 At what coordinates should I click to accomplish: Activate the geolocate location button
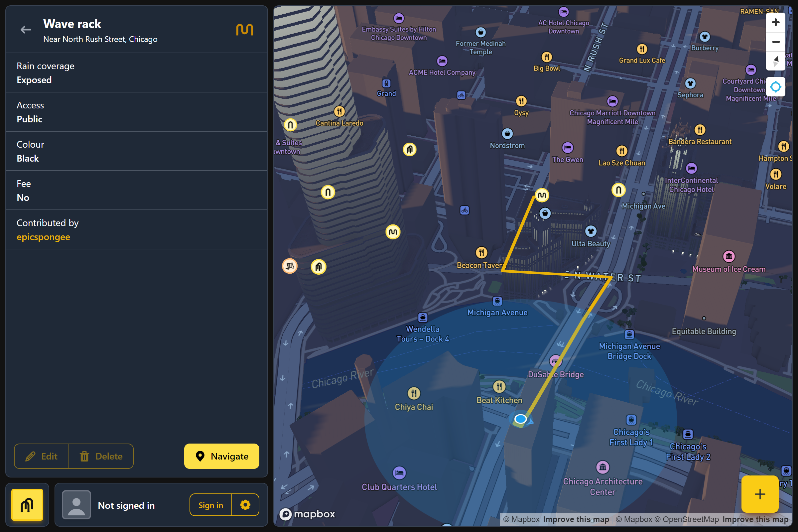(775, 87)
